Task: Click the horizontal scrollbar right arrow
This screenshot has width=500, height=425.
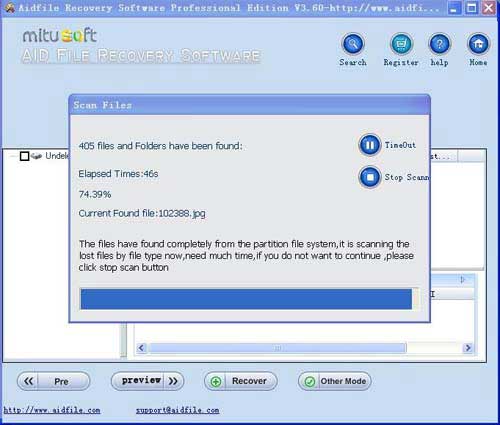Action: [x=468, y=348]
